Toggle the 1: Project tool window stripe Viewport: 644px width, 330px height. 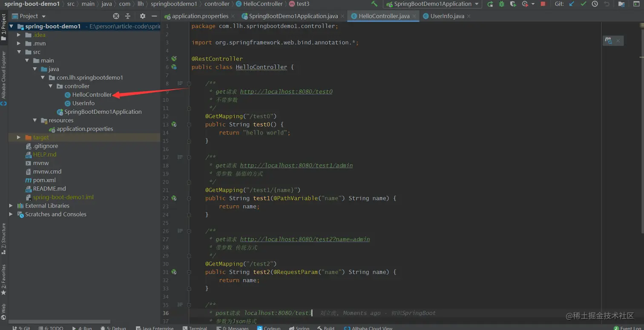tap(4, 26)
